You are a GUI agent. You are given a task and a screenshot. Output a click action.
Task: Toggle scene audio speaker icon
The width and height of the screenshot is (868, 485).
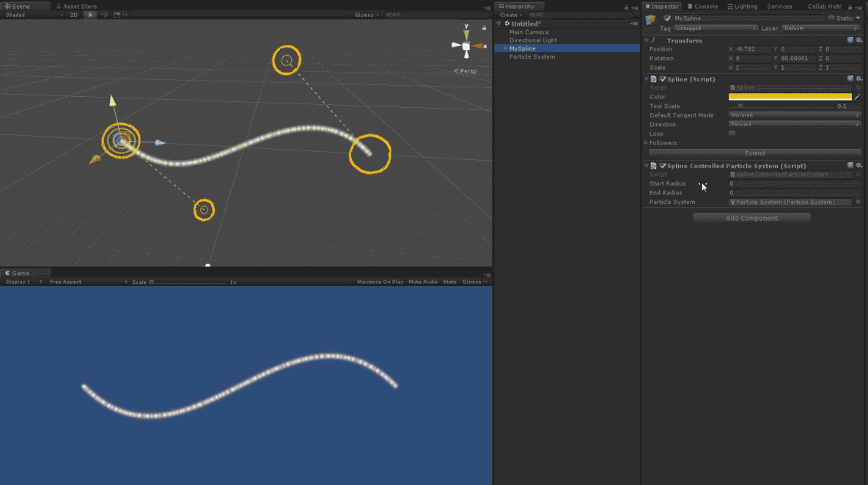point(103,15)
